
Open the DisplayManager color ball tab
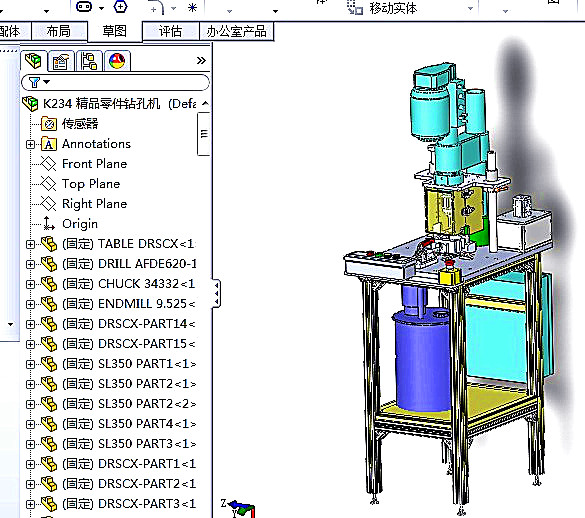coord(117,61)
